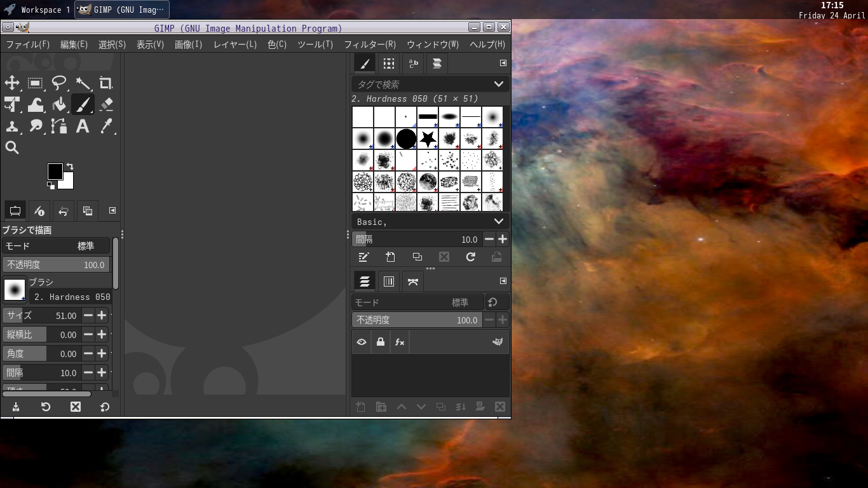This screenshot has height=488, width=868.
Task: Open the layers dock tab configuration menu
Action: pyautogui.click(x=503, y=281)
